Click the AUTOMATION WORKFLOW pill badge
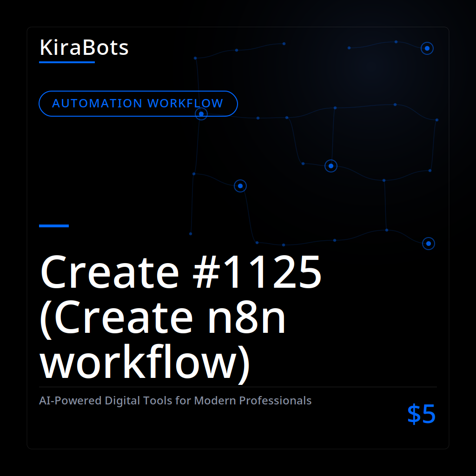 [x=138, y=104]
